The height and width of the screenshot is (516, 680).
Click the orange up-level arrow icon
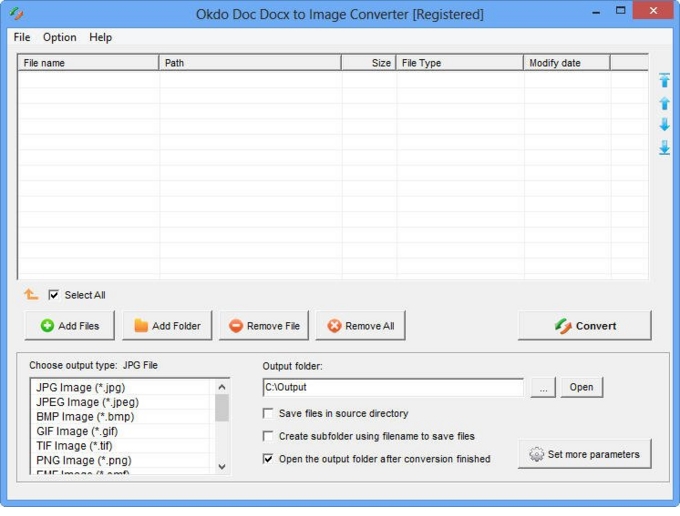click(31, 294)
